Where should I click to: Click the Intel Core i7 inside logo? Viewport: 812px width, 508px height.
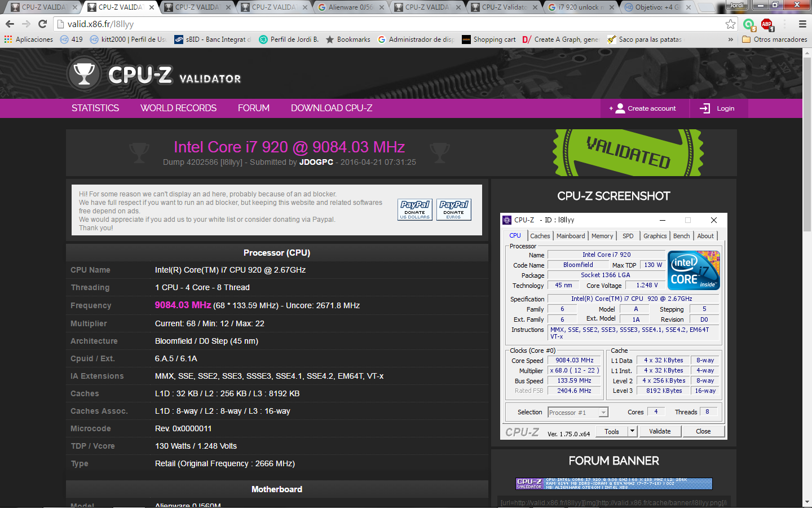point(694,270)
